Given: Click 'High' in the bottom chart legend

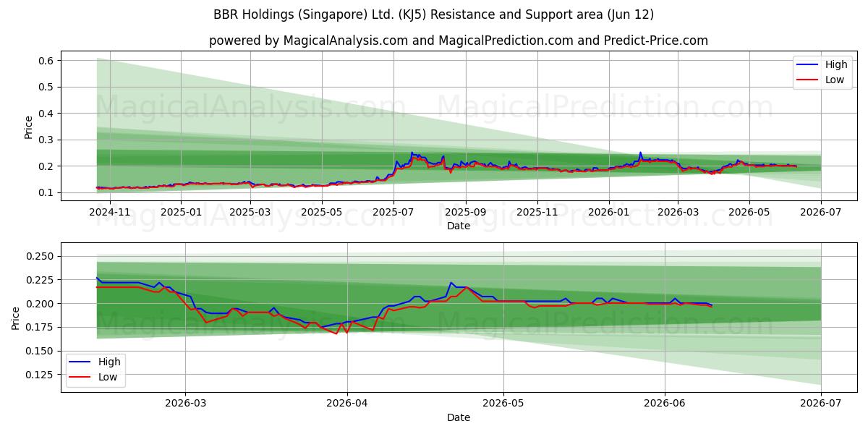Looking at the screenshot, I should [x=109, y=362].
